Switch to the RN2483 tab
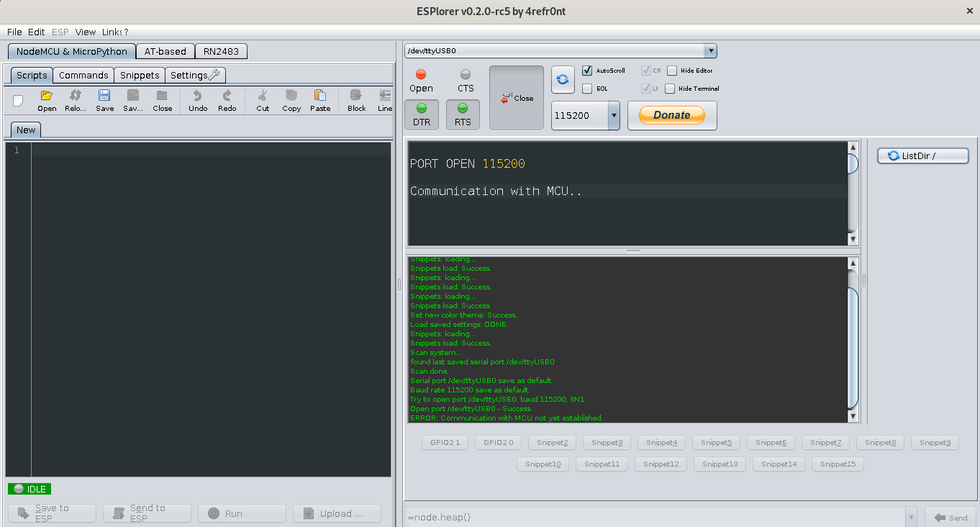980x527 pixels. point(221,51)
